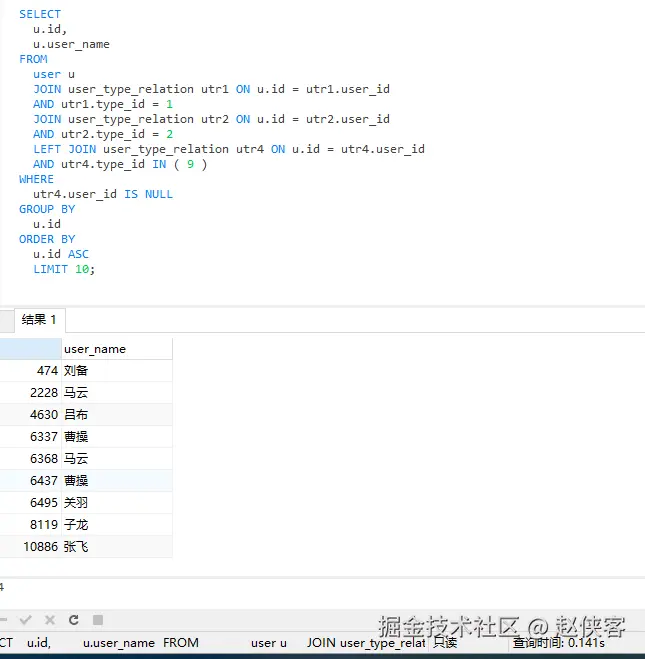Click the 'LIMIT 10;' line

[x=64, y=269]
